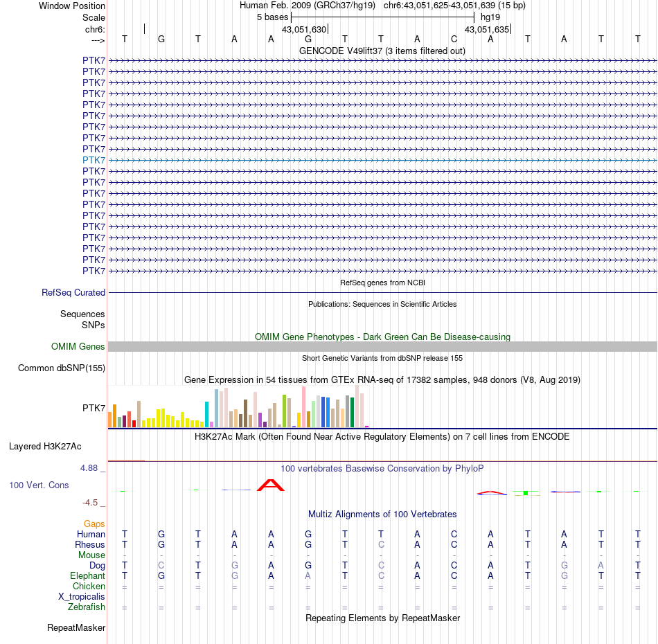Click the Human Feb. 2009 (GRCh37/hg19) position title
This screenshot has width=658, height=644.
click(x=308, y=6)
